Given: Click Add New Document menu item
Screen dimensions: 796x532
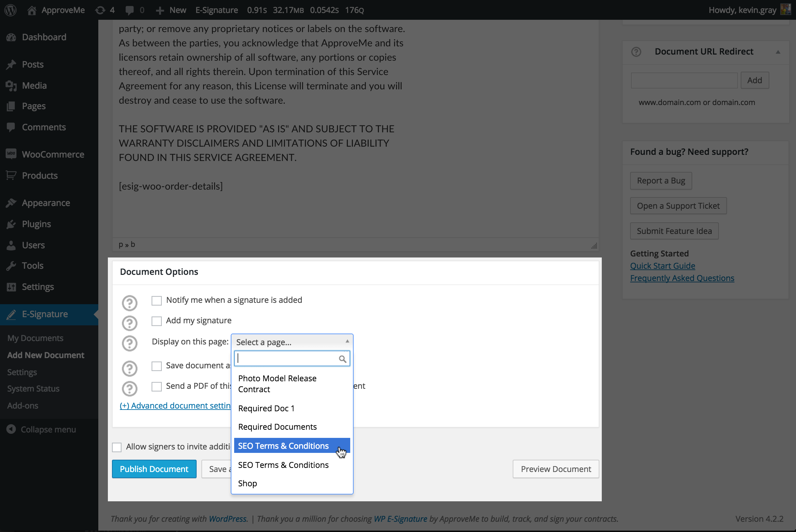Looking at the screenshot, I should click(x=45, y=354).
